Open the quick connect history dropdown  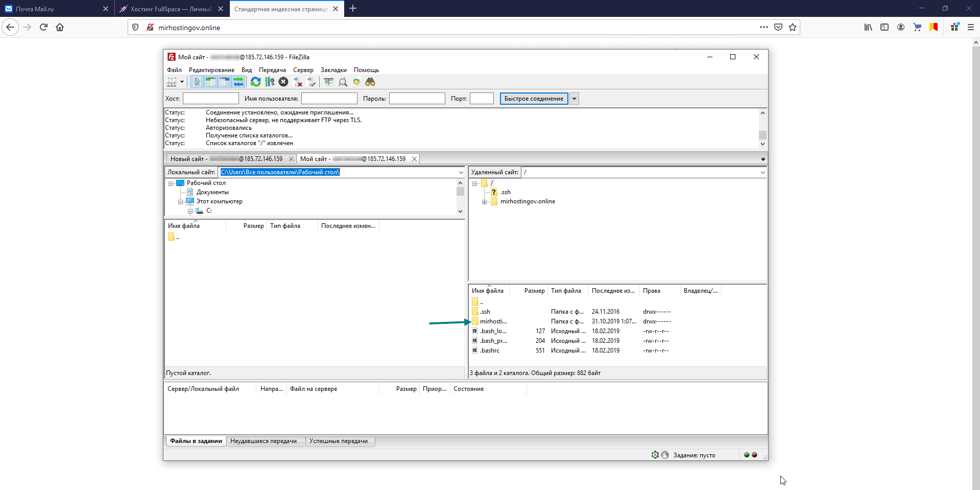[575, 99]
